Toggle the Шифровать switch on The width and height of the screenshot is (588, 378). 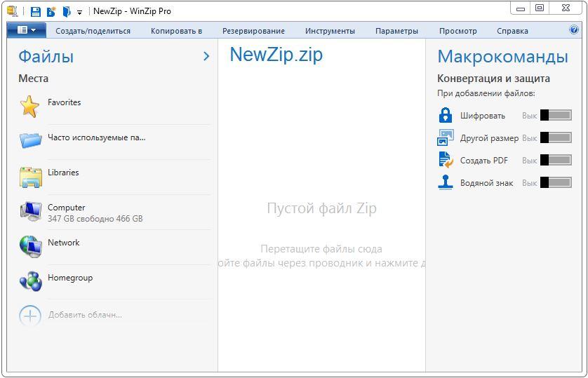point(556,116)
